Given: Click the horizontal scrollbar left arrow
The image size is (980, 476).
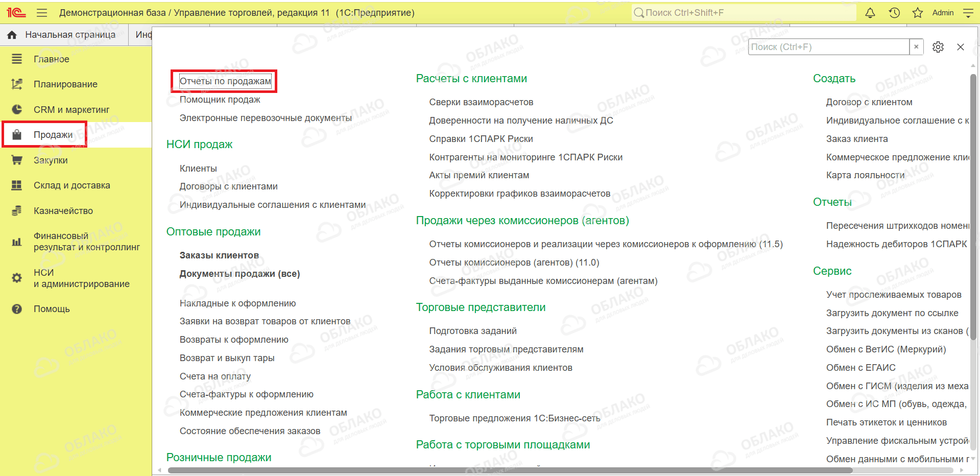Looking at the screenshot, I should 160,470.
